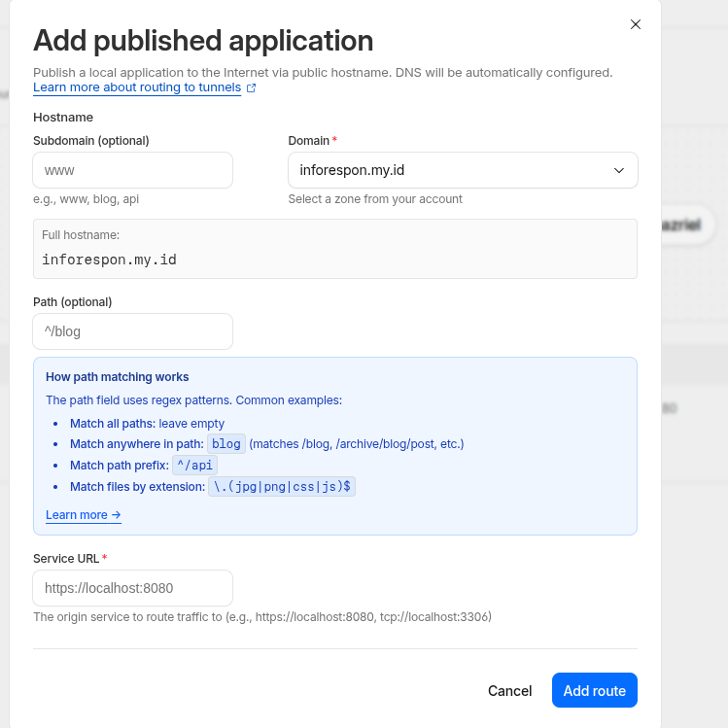Open 'Learn more about routing to tunnels'

coord(137,87)
